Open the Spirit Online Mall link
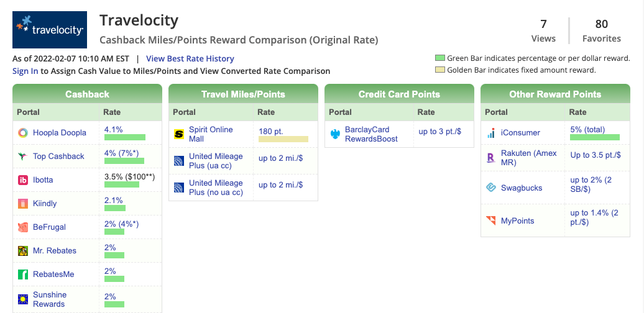This screenshot has width=644, height=313. 211,134
